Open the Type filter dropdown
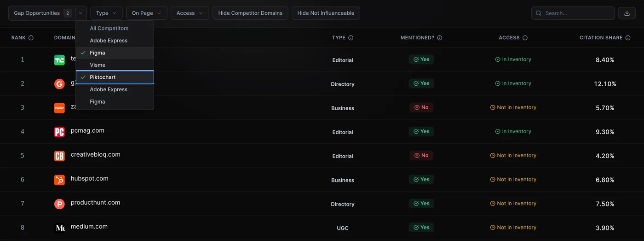This screenshot has height=241, width=644. [x=106, y=13]
